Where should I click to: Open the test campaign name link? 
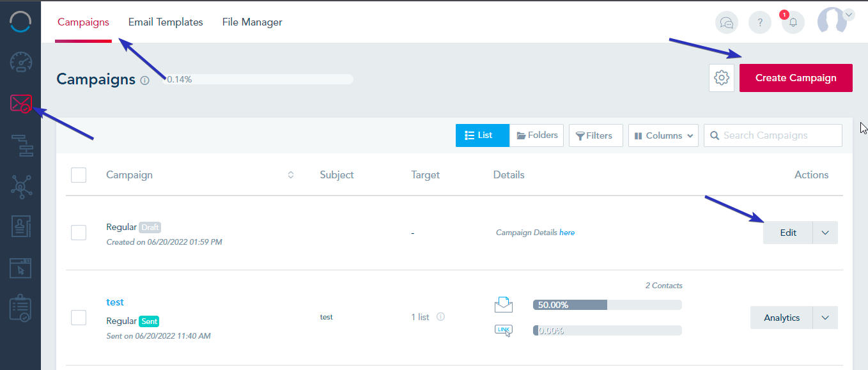click(115, 302)
